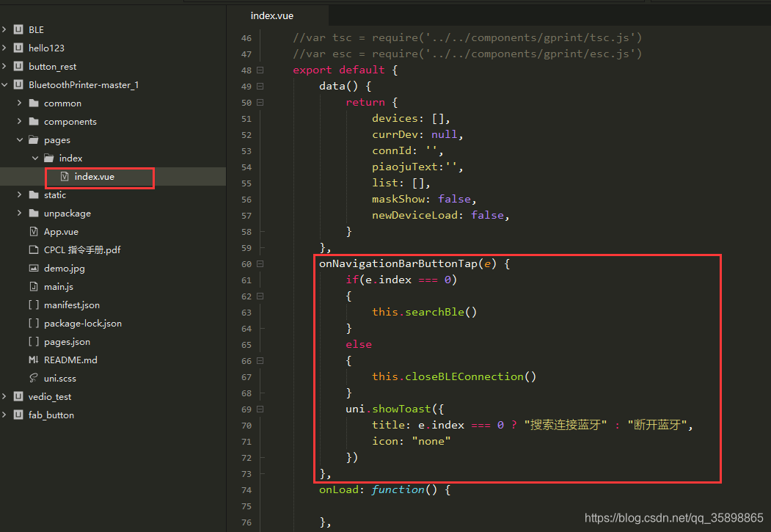Click line number 60 in gutter
The height and width of the screenshot is (532, 771).
(x=246, y=264)
